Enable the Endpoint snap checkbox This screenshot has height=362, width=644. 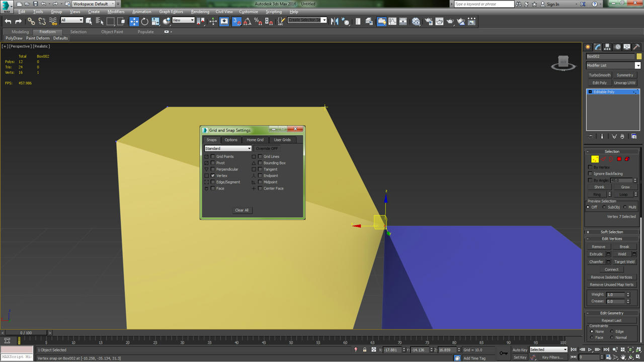click(x=260, y=175)
